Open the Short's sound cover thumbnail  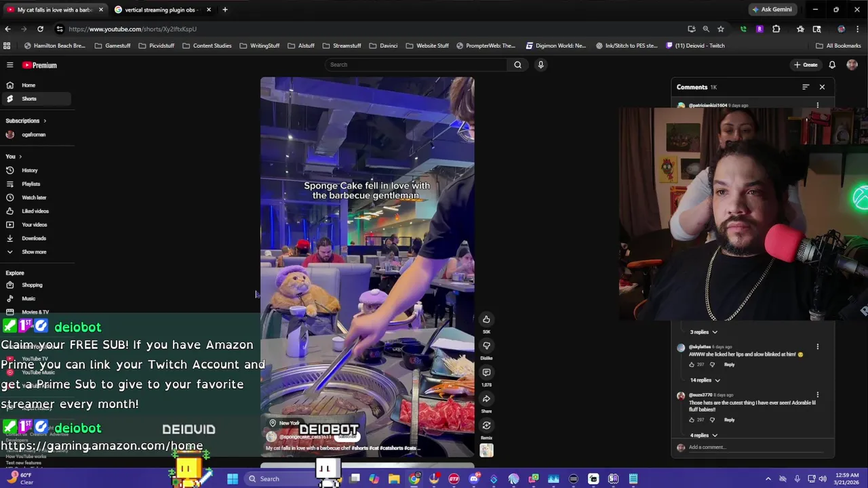(486, 450)
